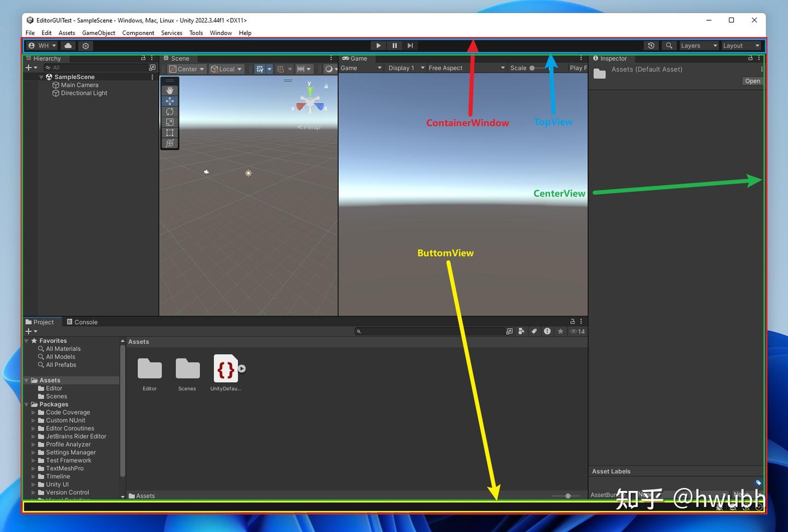
Task: Select the Hand tool in the Scene view
Action: coord(170,90)
